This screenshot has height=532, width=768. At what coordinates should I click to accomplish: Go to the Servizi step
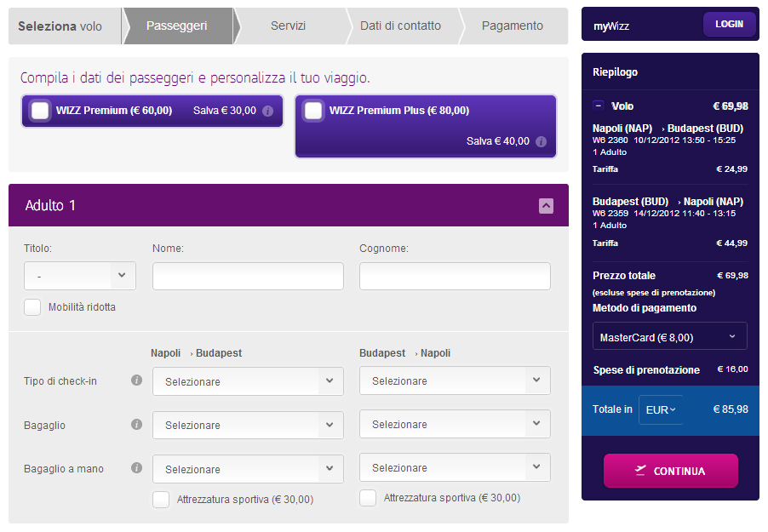point(289,26)
